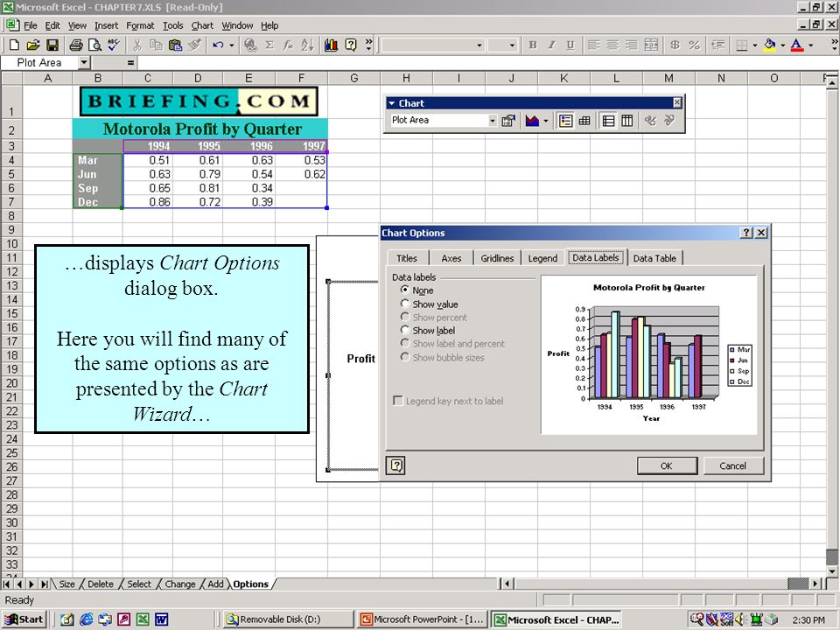The image size is (840, 630).
Task: Check Legend key next to label
Action: click(x=398, y=401)
